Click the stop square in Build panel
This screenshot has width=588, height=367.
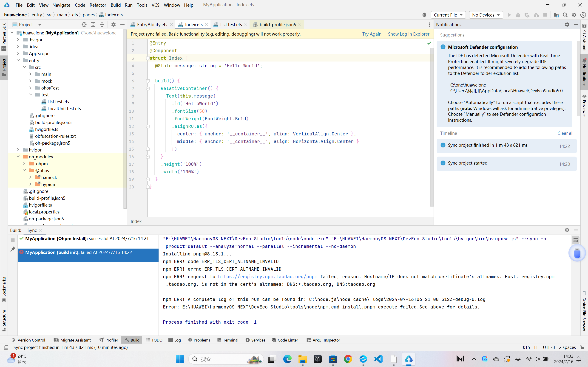[13, 240]
